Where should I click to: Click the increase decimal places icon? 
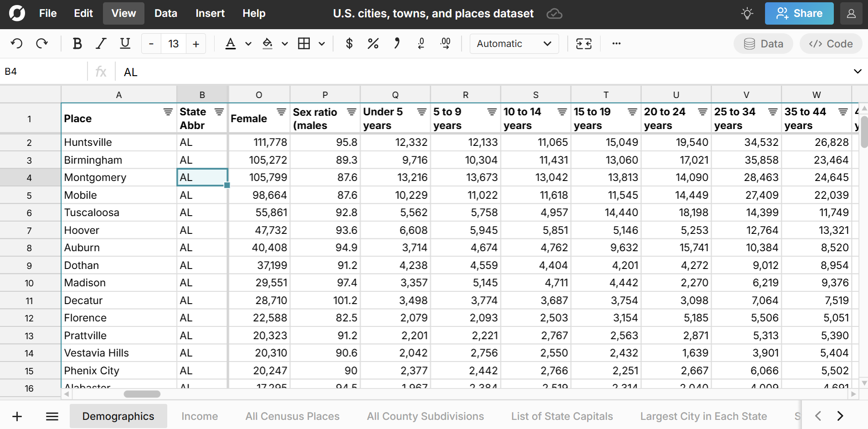[445, 44]
